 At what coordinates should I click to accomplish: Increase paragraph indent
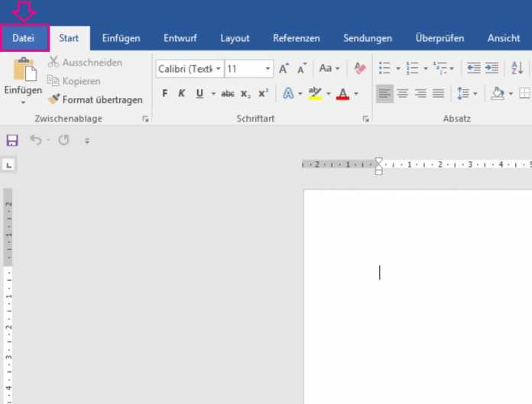[491, 69]
